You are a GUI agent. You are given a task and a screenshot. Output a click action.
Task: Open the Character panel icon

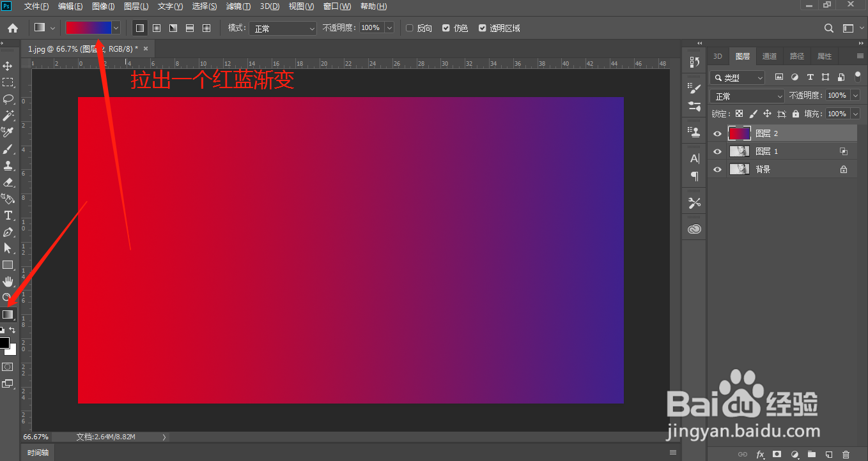point(695,158)
